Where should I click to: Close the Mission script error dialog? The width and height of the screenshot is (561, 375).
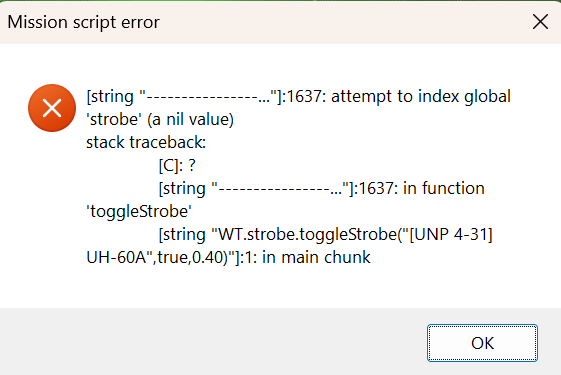(x=540, y=22)
